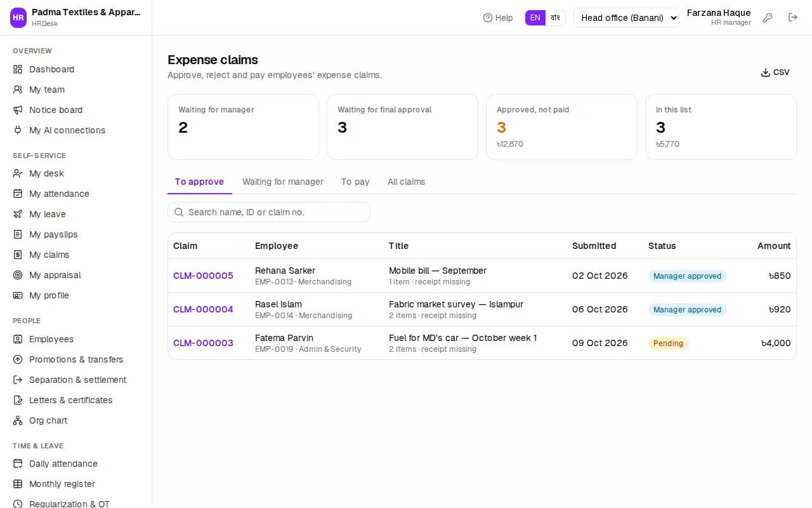Click the Approved, not paid summary card
The image size is (812, 508).
pyautogui.click(x=561, y=127)
